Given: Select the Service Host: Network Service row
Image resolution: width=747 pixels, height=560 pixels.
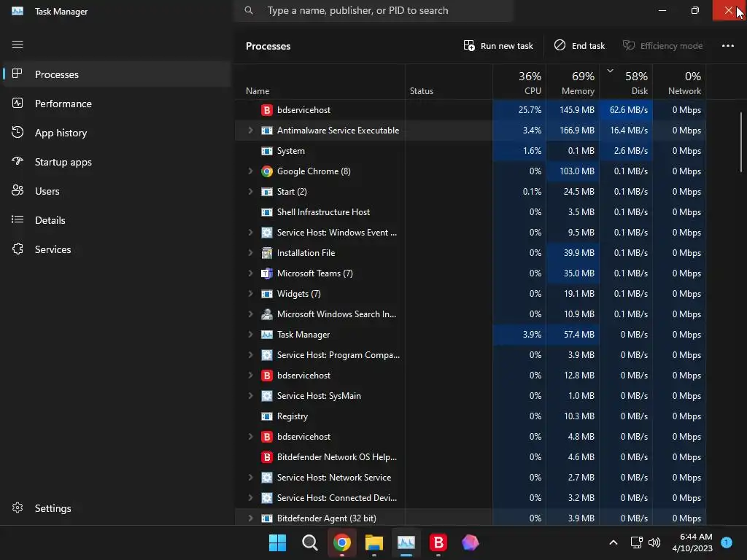Looking at the screenshot, I should coord(471,478).
